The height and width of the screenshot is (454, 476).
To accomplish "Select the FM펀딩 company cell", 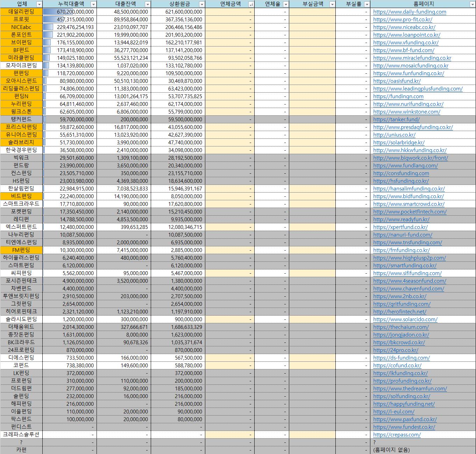I will pyautogui.click(x=21, y=250).
